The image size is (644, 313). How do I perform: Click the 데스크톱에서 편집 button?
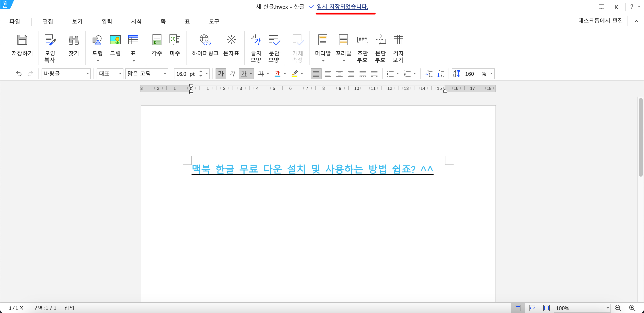click(600, 21)
